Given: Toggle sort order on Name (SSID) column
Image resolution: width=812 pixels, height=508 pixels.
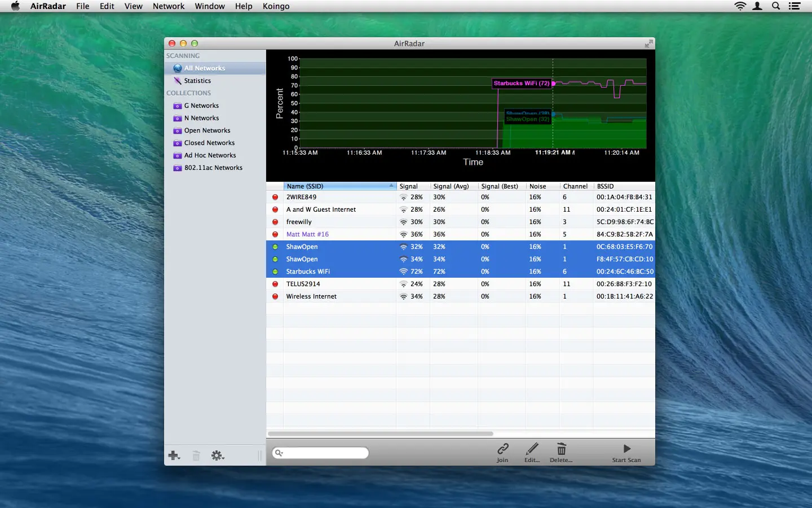Looking at the screenshot, I should (338, 186).
